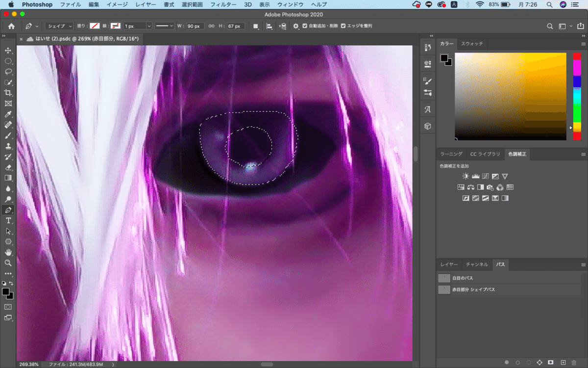Select the Crop tool
Screen dimensions: 588x368
(8, 93)
